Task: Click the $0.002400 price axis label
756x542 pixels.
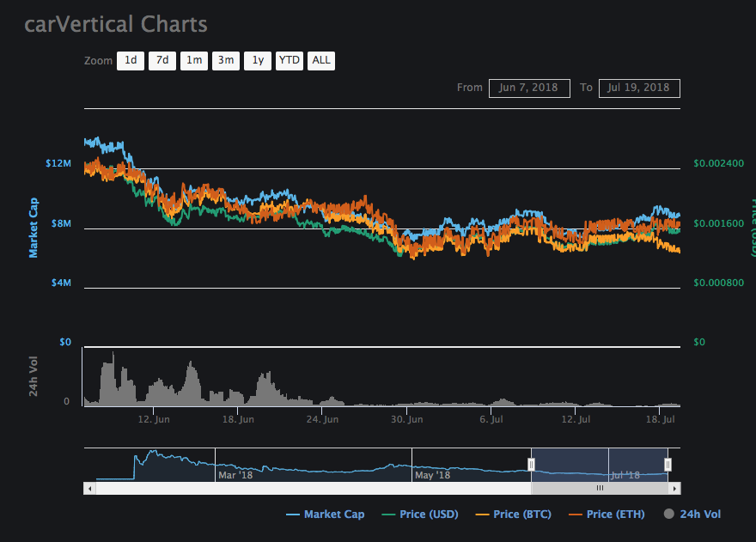Action: [718, 163]
